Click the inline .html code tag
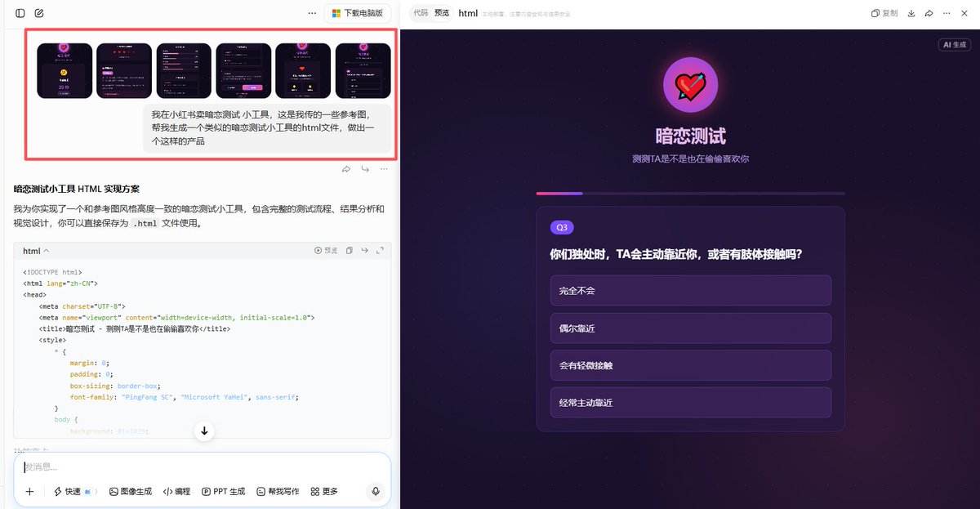Image resolution: width=980 pixels, height=509 pixels. click(x=145, y=223)
